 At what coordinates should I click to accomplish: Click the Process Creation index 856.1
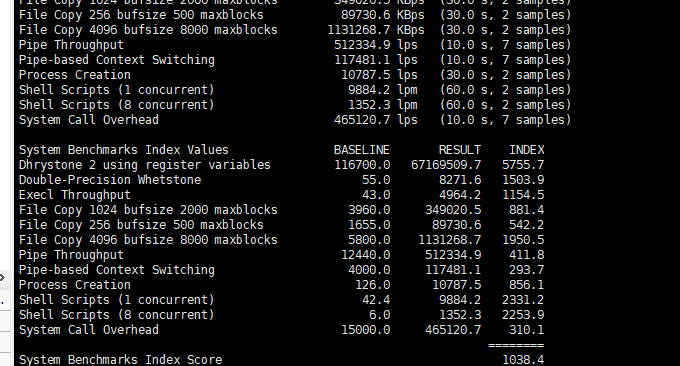pyautogui.click(x=526, y=285)
